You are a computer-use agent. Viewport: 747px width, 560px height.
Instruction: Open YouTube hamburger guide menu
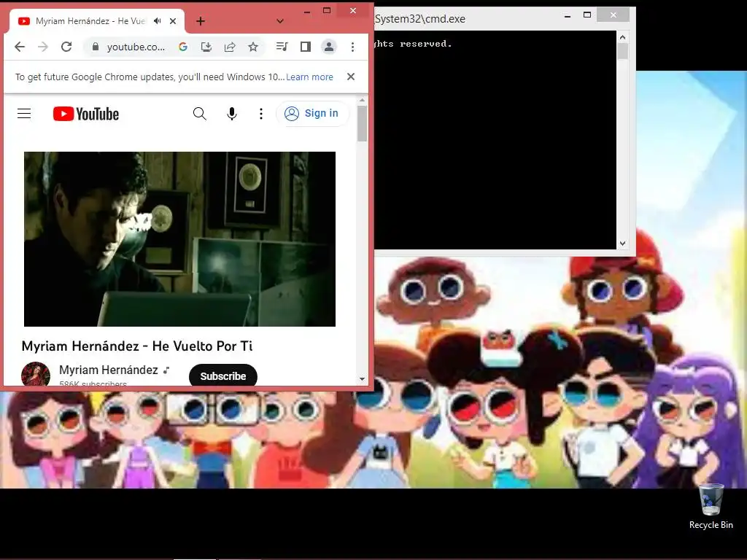24,113
